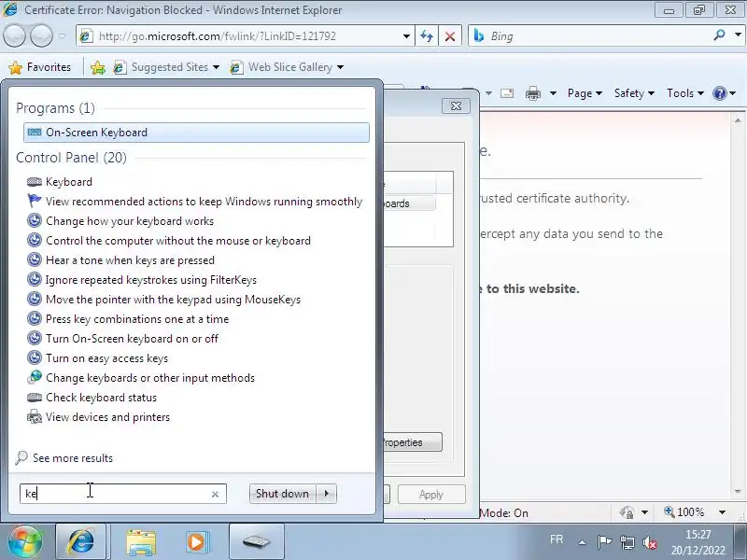Click the Print toolbar icon
Screen dimensions: 747x560
pyautogui.click(x=532, y=93)
